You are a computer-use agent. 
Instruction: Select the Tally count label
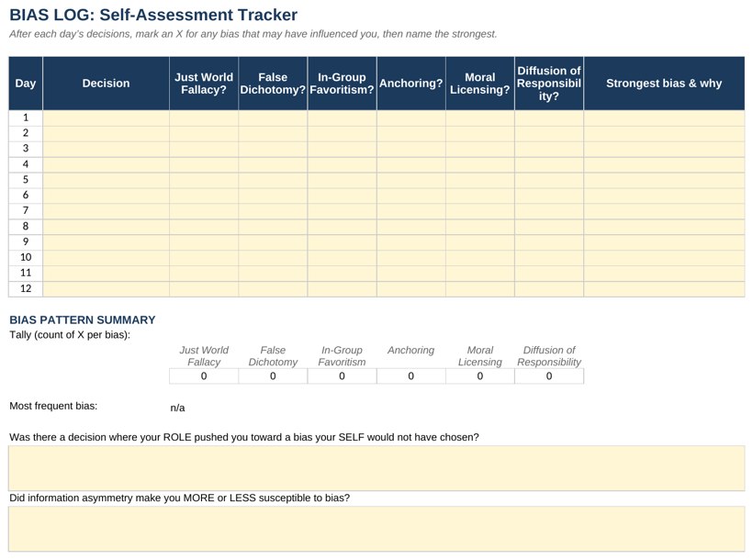point(70,335)
